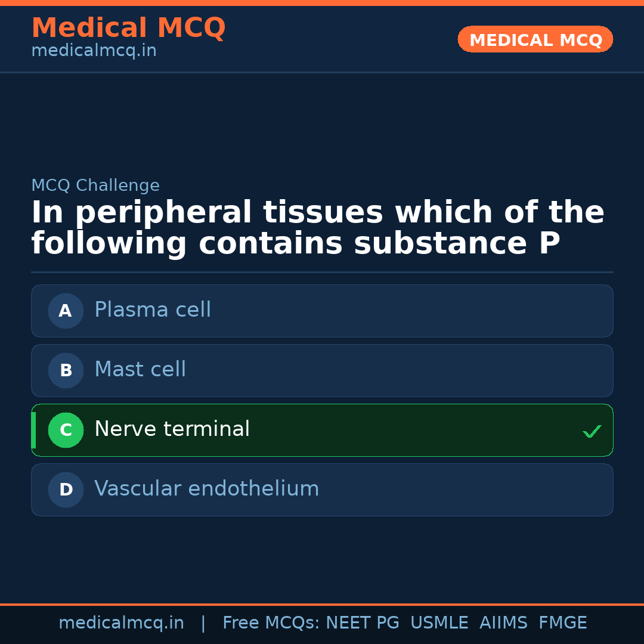Pick the Nerve terminal answer

tap(172, 429)
